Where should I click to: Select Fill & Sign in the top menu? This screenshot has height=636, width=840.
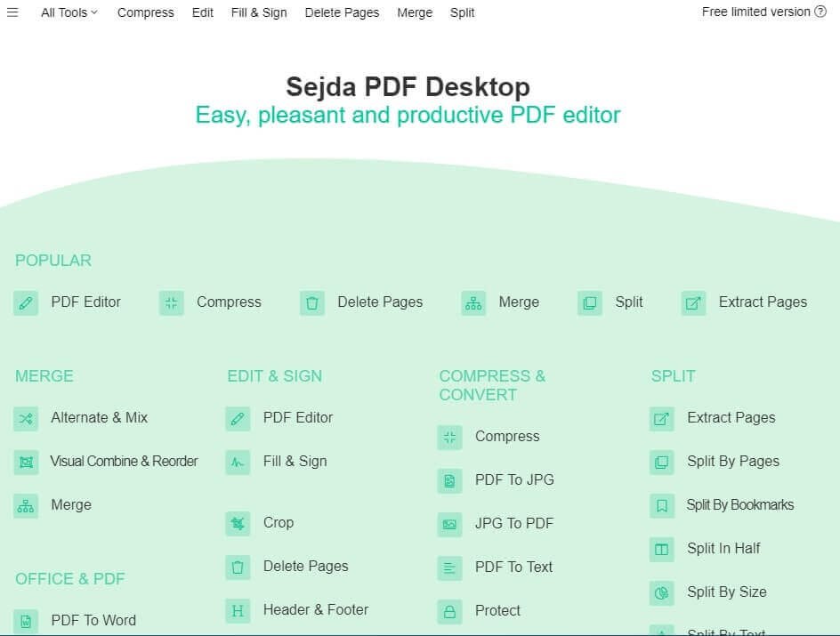(259, 12)
